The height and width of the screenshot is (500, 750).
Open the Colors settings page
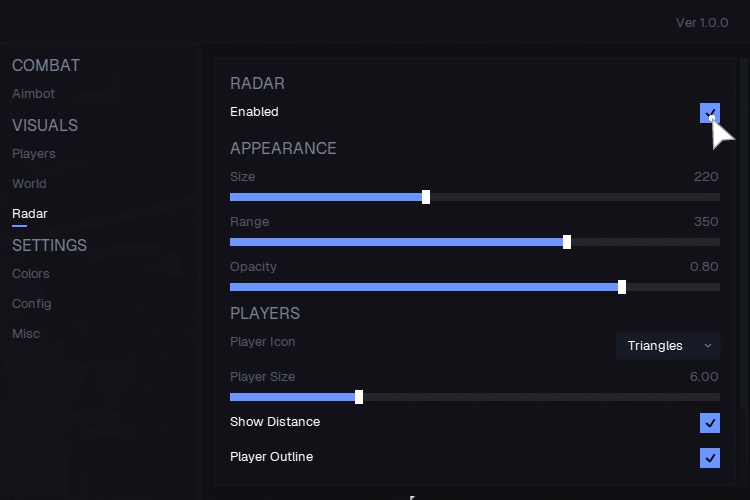(x=30, y=274)
